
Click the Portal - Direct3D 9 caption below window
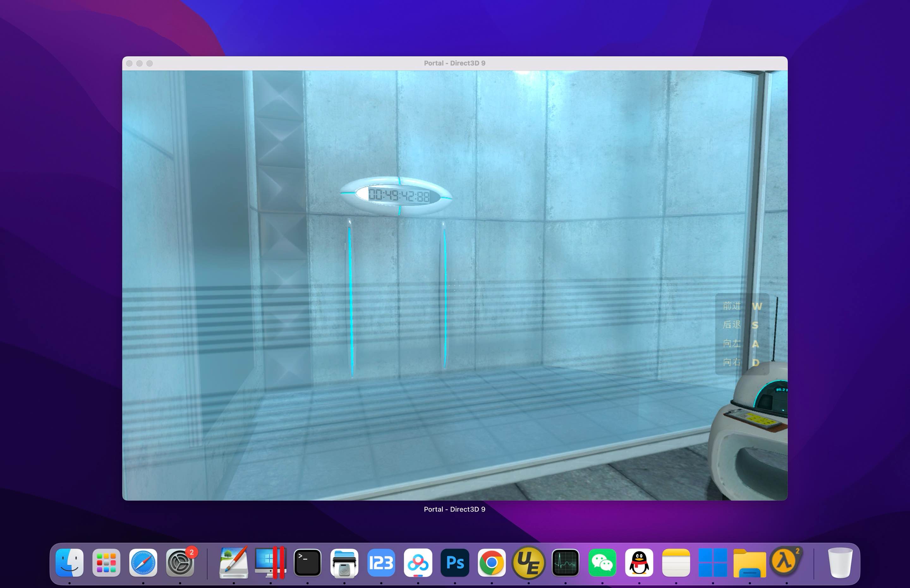(x=455, y=509)
